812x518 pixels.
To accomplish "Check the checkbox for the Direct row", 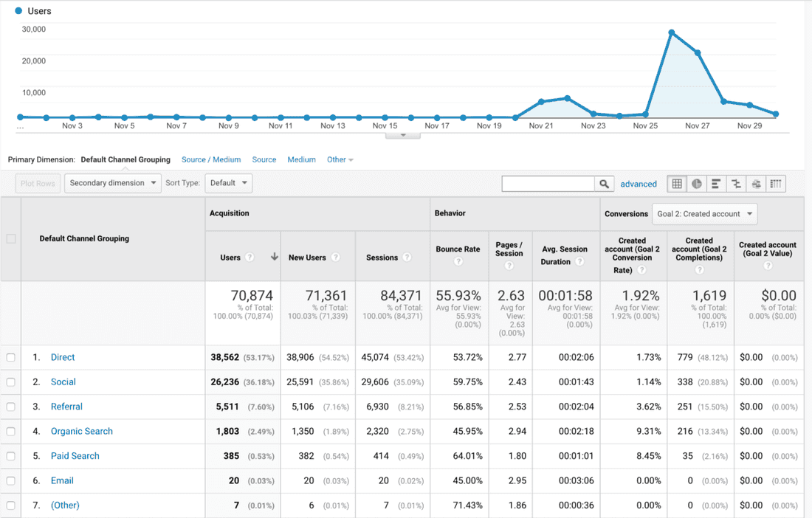I will (10, 357).
